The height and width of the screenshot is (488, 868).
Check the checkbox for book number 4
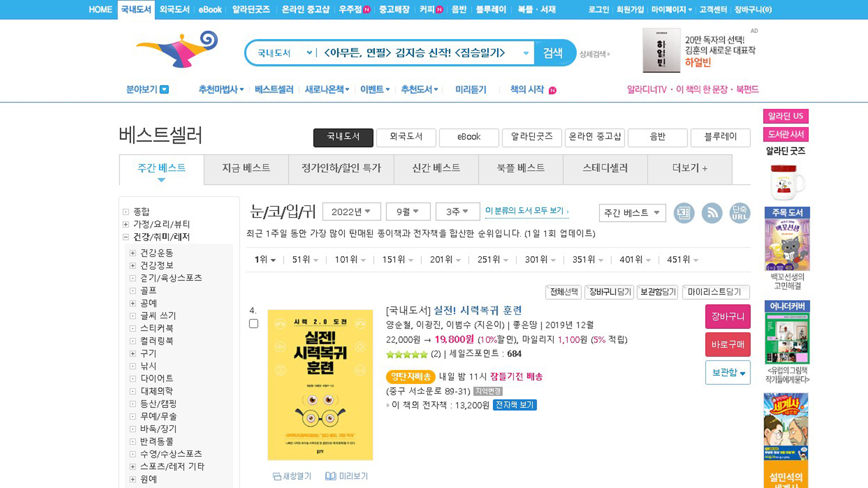point(254,324)
